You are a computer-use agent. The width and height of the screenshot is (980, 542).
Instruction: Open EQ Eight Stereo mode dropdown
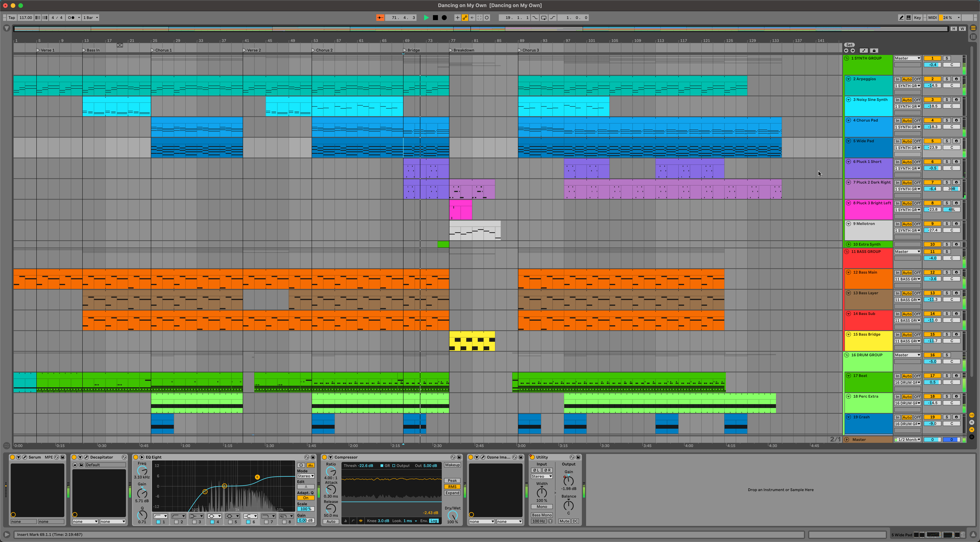[x=305, y=476]
